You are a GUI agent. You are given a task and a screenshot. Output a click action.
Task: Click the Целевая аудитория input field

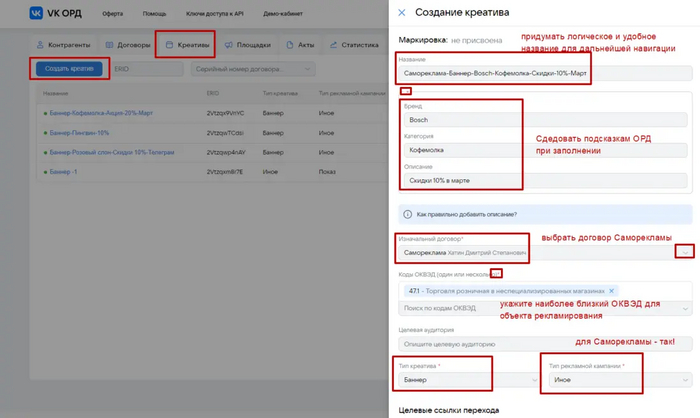545,344
